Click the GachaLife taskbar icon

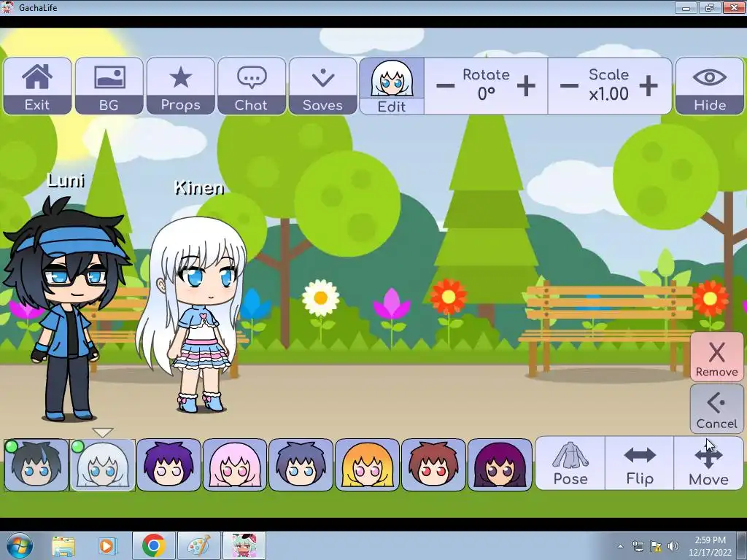coord(244,545)
